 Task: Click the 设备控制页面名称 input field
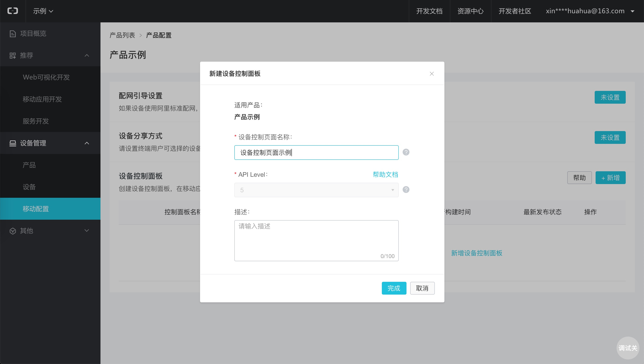(316, 153)
